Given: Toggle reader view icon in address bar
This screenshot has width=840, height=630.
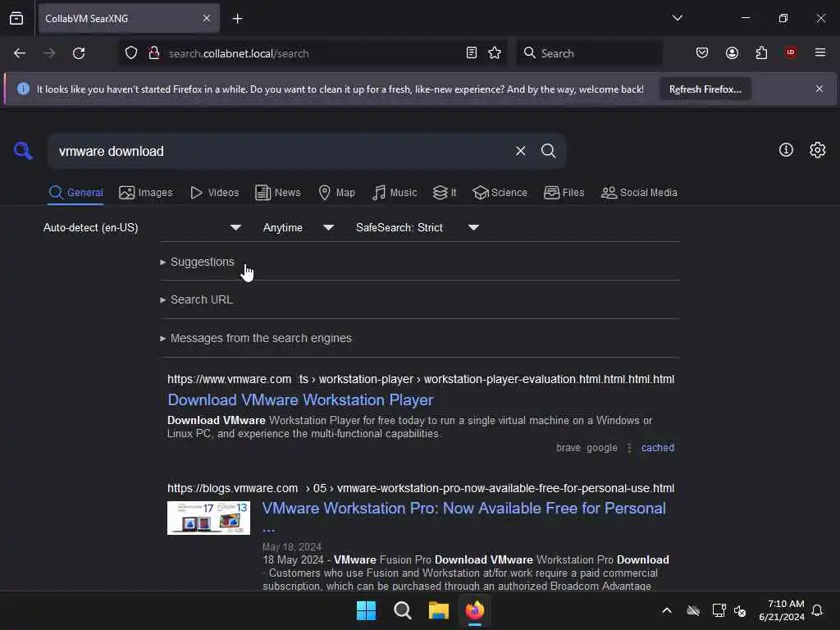Looking at the screenshot, I should coord(472,53).
